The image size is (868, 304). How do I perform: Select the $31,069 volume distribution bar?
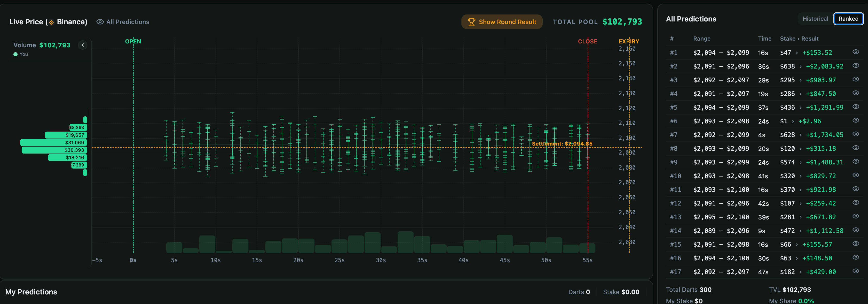point(53,142)
